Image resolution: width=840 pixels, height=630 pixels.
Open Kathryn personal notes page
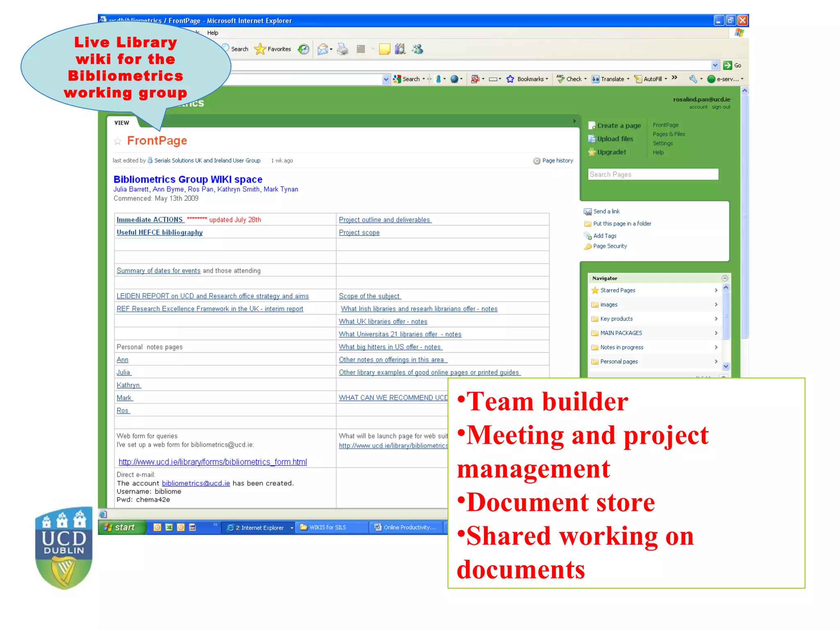(128, 385)
